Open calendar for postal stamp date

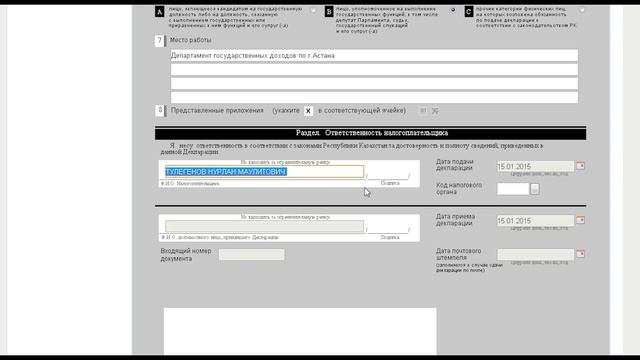[x=580, y=254]
